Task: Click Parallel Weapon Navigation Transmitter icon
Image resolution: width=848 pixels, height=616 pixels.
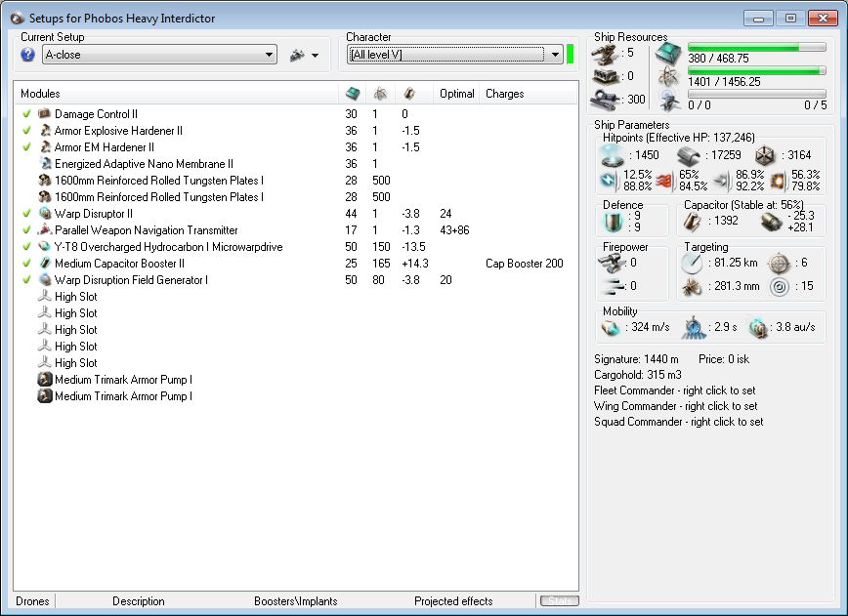Action: point(44,230)
